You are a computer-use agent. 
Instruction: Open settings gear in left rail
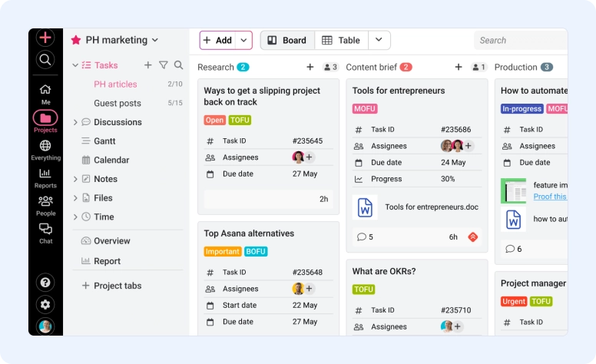45,305
